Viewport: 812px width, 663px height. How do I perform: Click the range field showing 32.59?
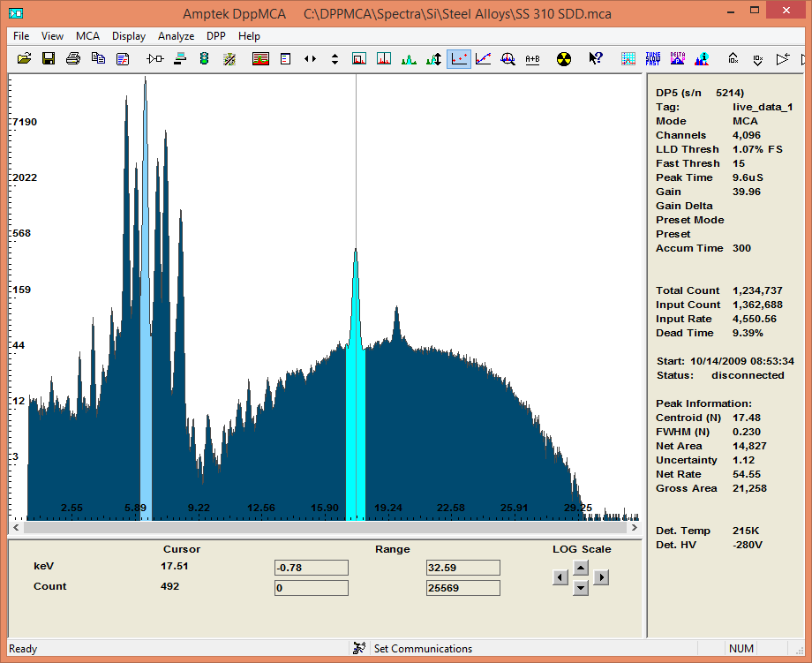point(463,568)
